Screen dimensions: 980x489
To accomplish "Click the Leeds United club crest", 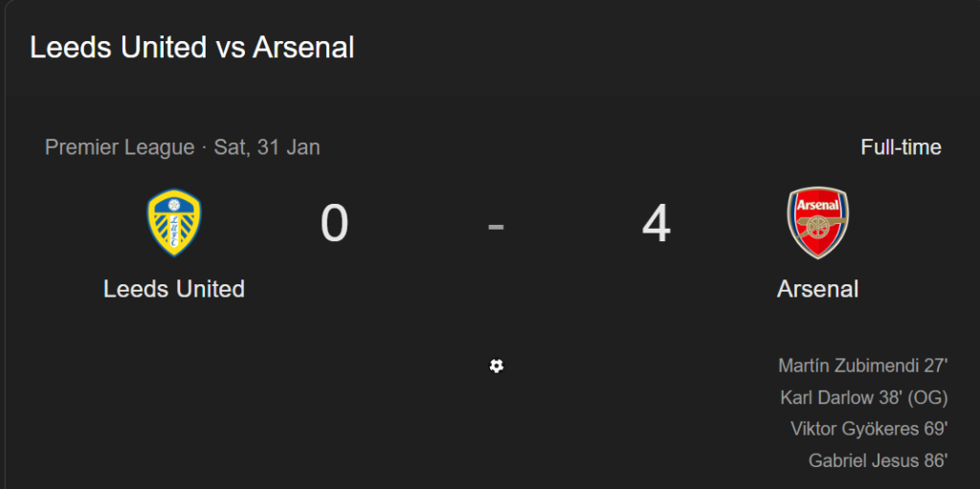I will coord(174,223).
